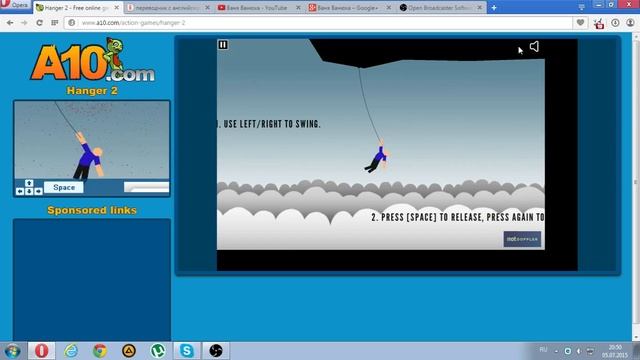Switch the RU input language indicator

click(543, 350)
